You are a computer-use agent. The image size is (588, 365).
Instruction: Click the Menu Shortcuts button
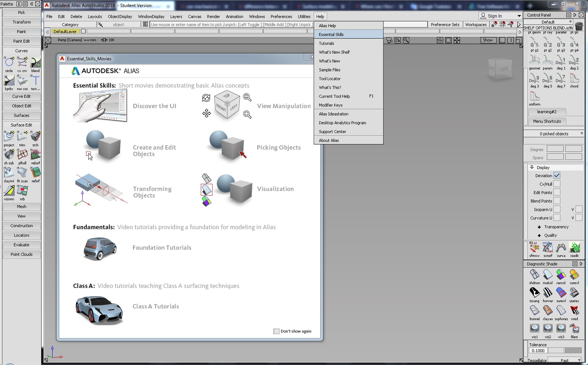[x=547, y=121]
